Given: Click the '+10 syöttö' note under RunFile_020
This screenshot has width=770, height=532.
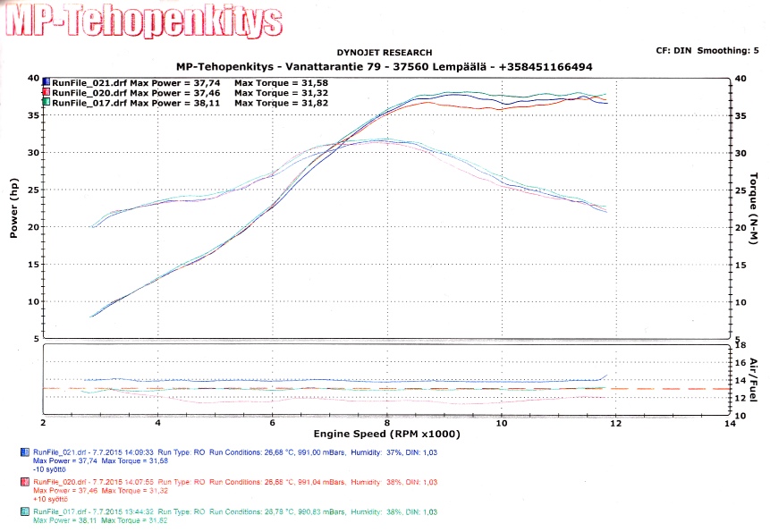Looking at the screenshot, I should [x=50, y=497].
